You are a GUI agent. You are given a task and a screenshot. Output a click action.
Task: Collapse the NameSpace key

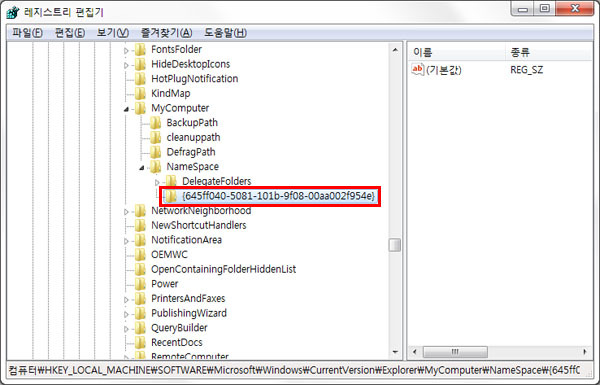pyautogui.click(x=142, y=168)
